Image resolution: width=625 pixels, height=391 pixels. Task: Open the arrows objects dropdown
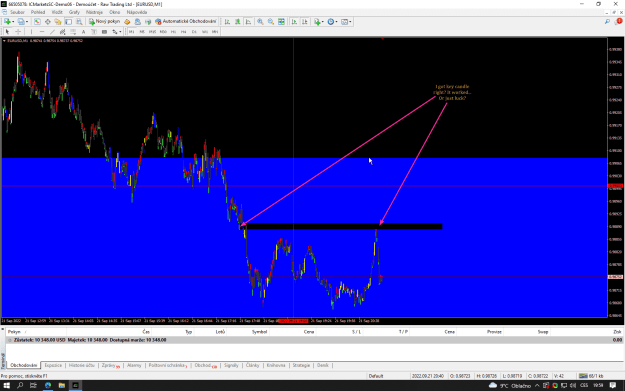[x=116, y=31]
